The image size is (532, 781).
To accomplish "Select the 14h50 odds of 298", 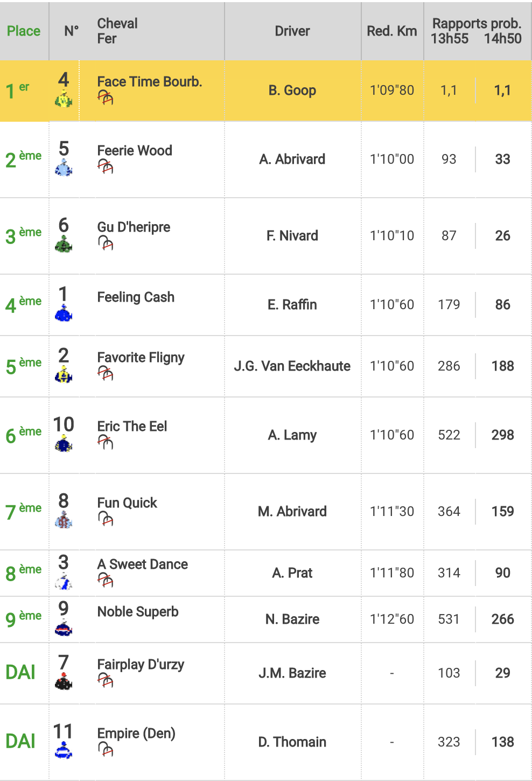I will pyautogui.click(x=503, y=435).
